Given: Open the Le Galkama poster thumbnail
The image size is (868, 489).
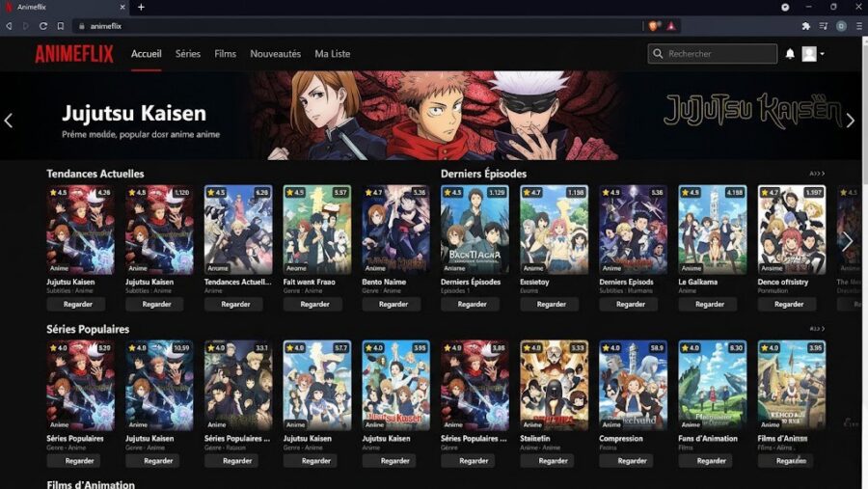Looking at the screenshot, I should point(713,230).
